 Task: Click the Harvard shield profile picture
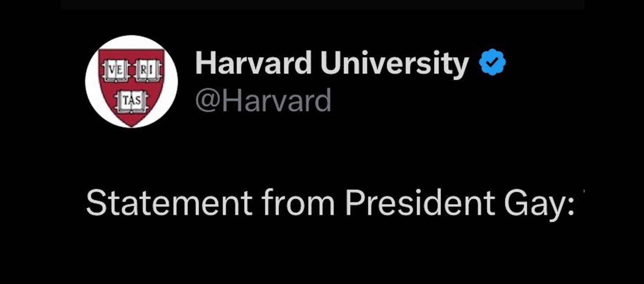[131, 81]
